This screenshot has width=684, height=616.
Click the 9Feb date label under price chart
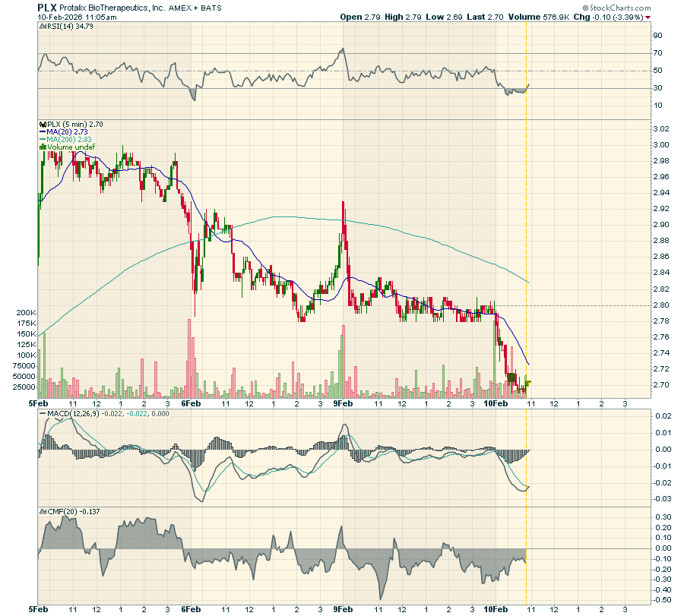[343, 403]
